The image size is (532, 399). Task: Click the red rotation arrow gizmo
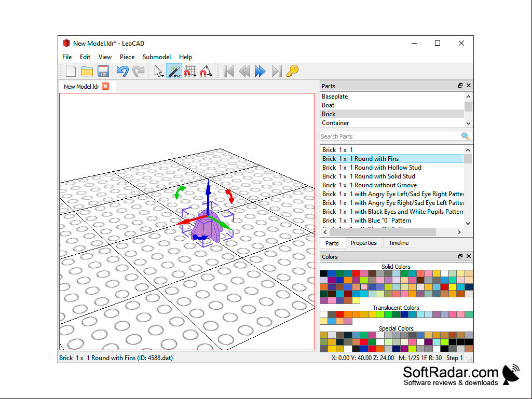pos(230,196)
